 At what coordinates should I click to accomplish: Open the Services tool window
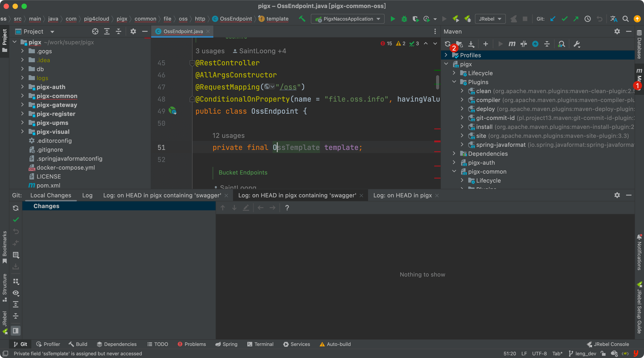(297, 344)
